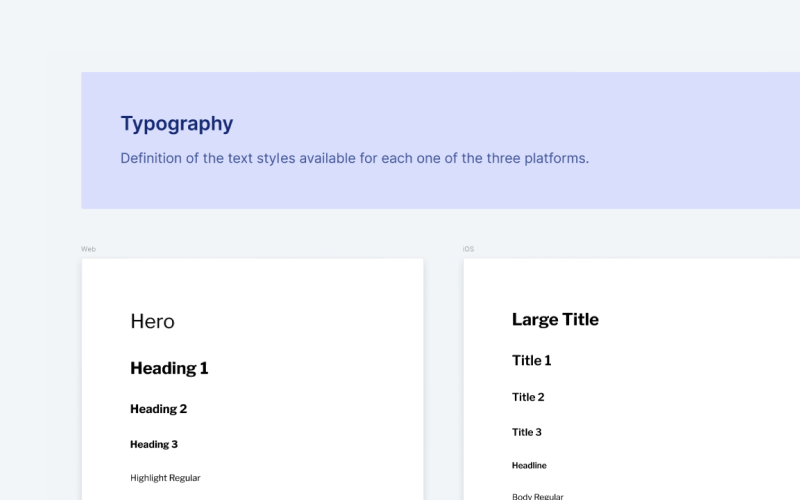Select the Title 2 text style
800x500 pixels.
(x=528, y=397)
